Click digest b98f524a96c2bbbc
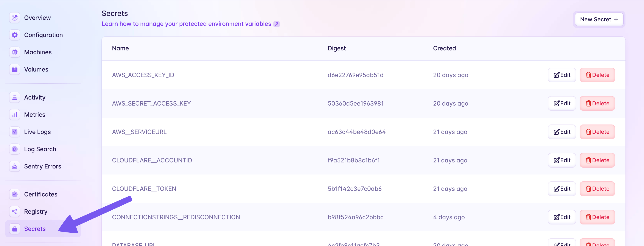The height and width of the screenshot is (246, 644). pos(356,217)
